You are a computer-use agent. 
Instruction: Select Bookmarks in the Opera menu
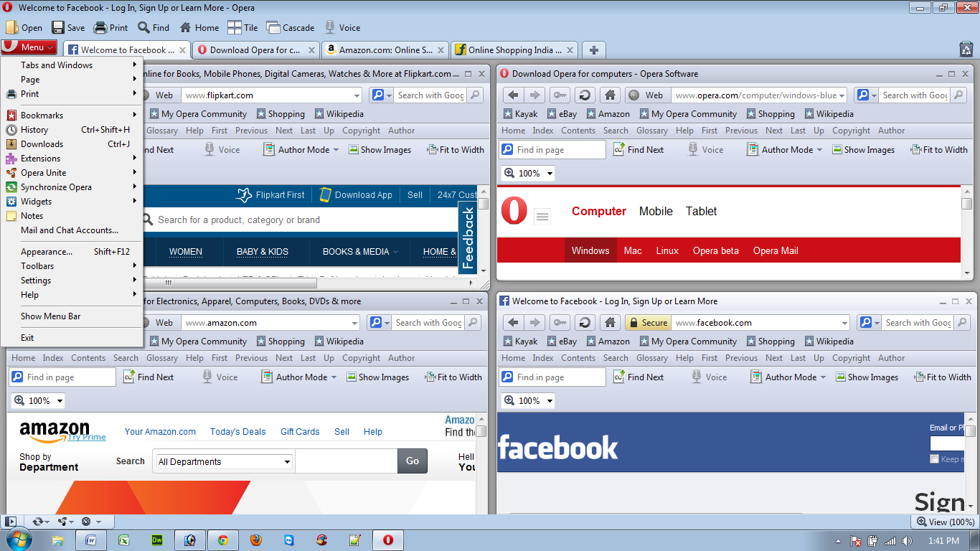point(72,115)
